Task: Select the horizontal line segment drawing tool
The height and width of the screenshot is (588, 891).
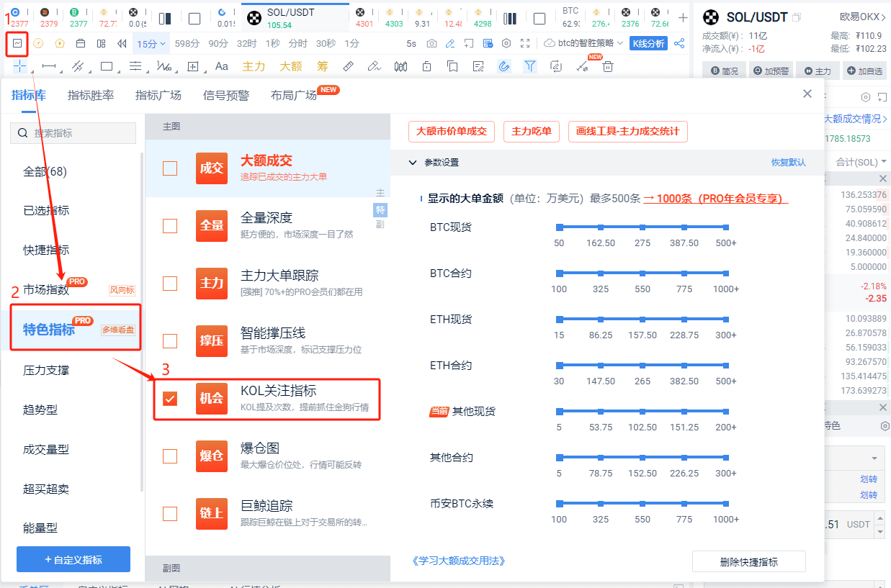Action: pos(49,66)
